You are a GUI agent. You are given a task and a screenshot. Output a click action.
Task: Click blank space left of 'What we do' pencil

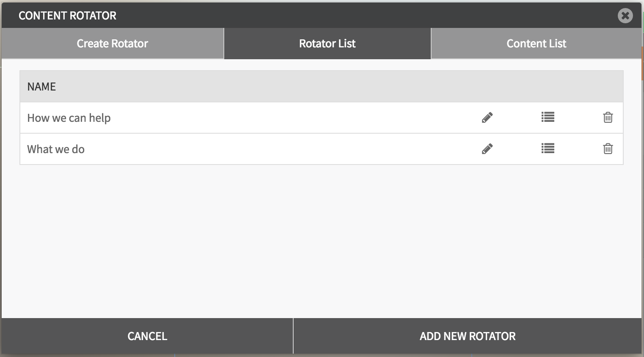coord(296,149)
